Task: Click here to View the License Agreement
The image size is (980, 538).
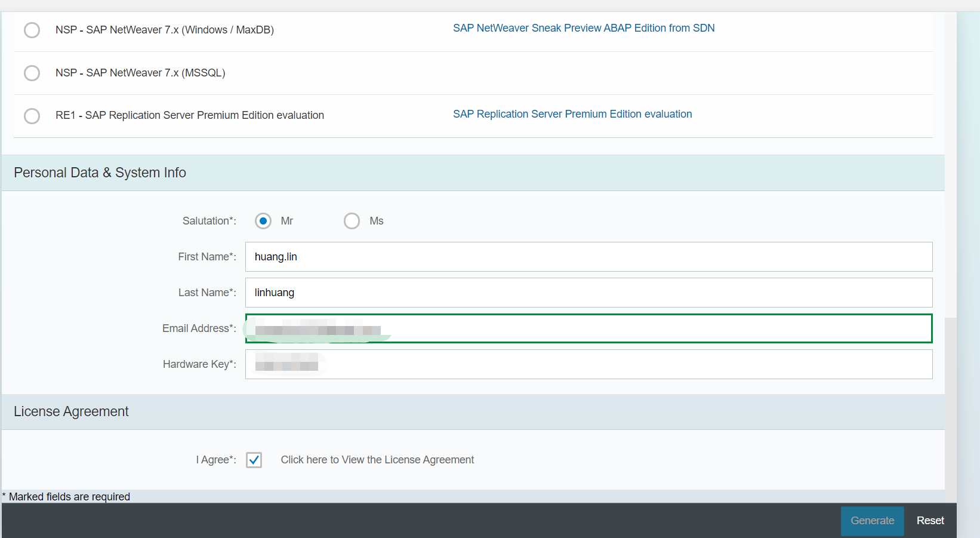Action: (x=377, y=460)
